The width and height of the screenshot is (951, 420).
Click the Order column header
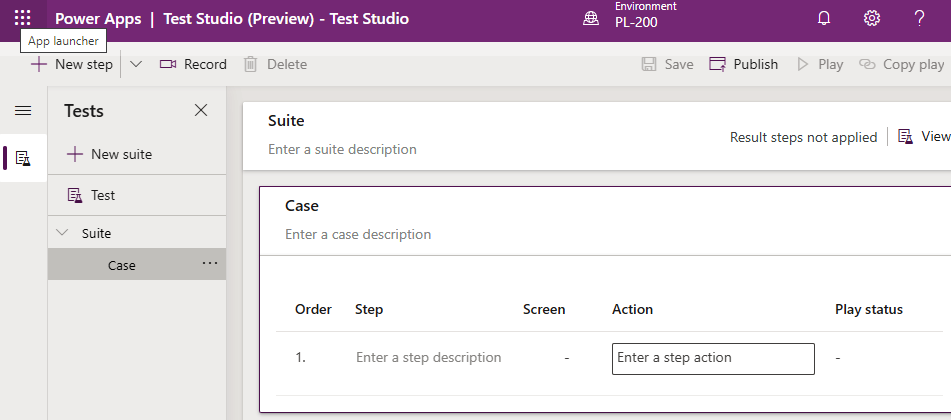click(x=313, y=310)
